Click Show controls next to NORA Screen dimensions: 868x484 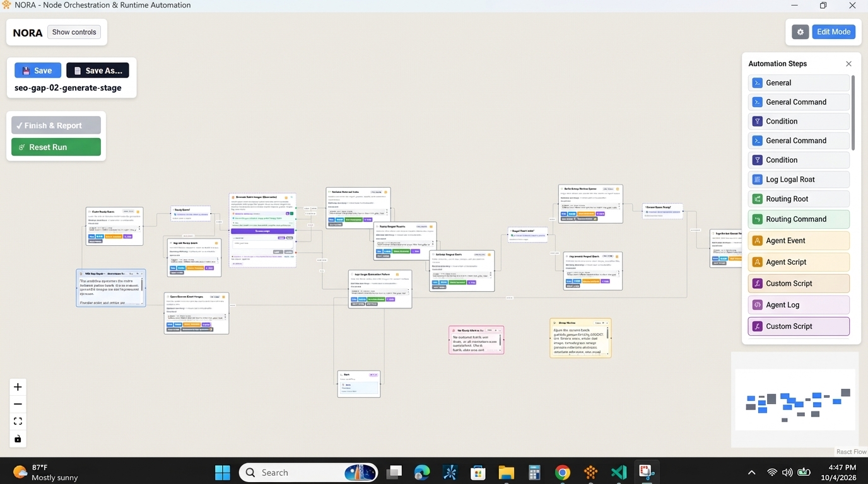click(x=74, y=32)
